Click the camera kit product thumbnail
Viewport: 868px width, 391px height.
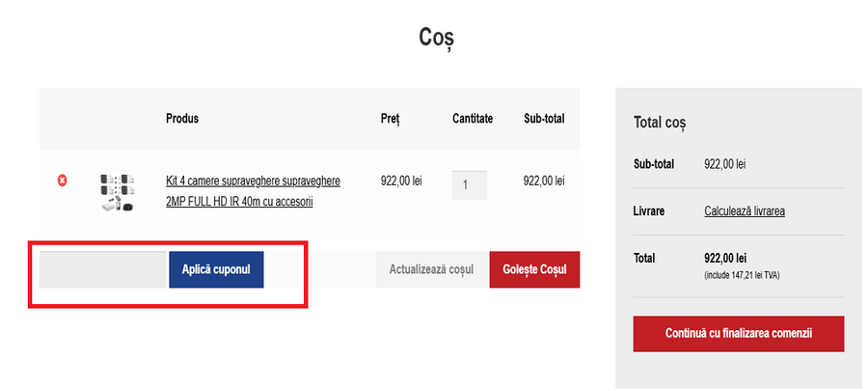[x=117, y=191]
